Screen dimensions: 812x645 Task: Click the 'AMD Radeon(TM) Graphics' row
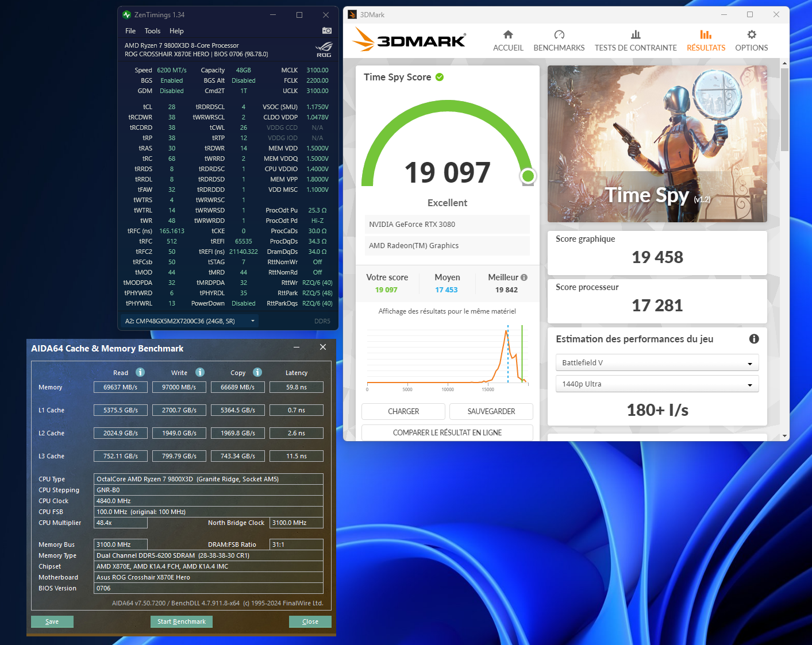point(447,246)
